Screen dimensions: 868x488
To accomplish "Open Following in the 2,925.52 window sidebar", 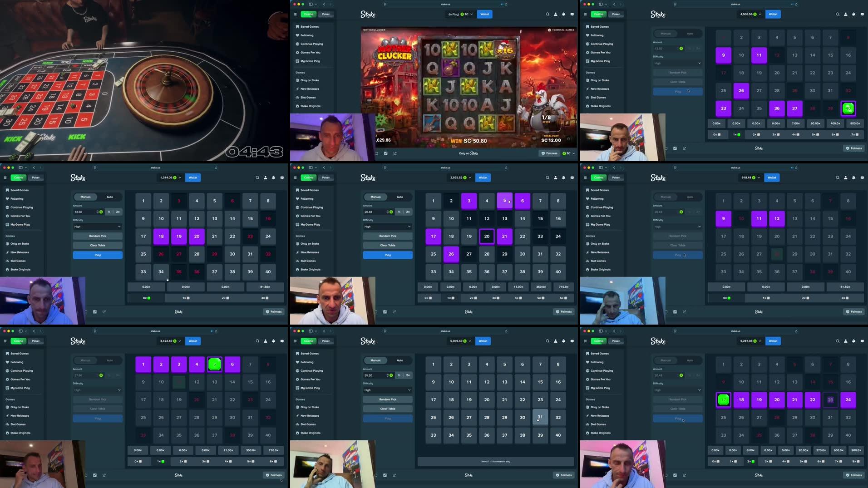I will pos(307,199).
